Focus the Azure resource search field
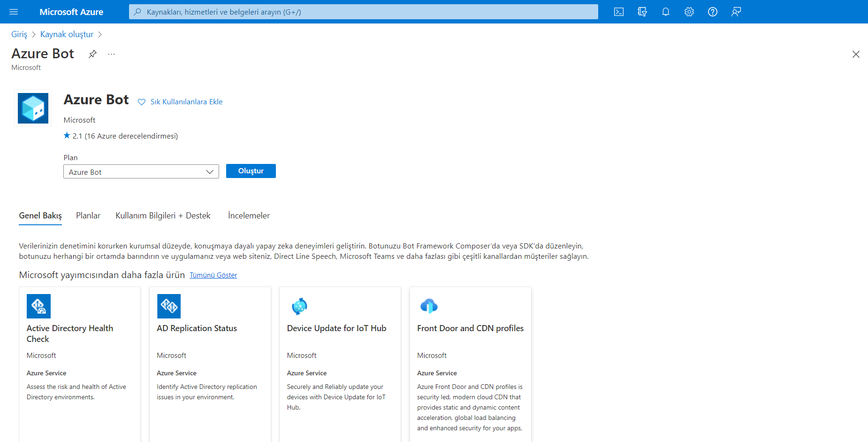This screenshot has width=868, height=442. 364,12
